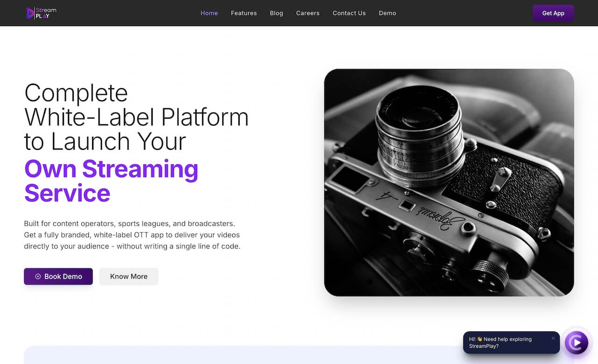Click the 'Built for content operators' paragraph
The width and height of the screenshot is (598, 364).
point(132,235)
